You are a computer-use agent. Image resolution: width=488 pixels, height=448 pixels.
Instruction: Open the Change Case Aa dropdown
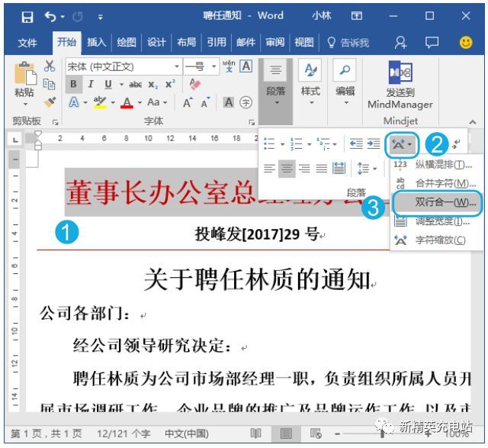coord(157,102)
